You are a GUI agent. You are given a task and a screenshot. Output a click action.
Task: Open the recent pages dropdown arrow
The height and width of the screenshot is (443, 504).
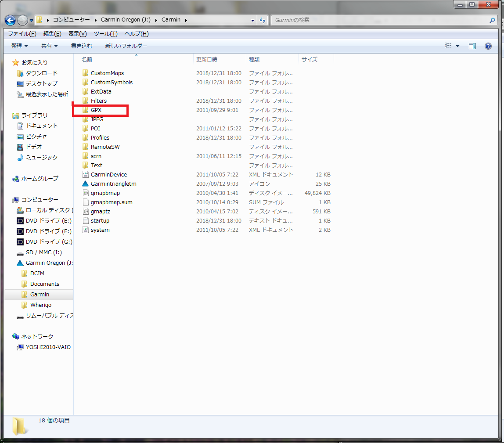[31, 20]
